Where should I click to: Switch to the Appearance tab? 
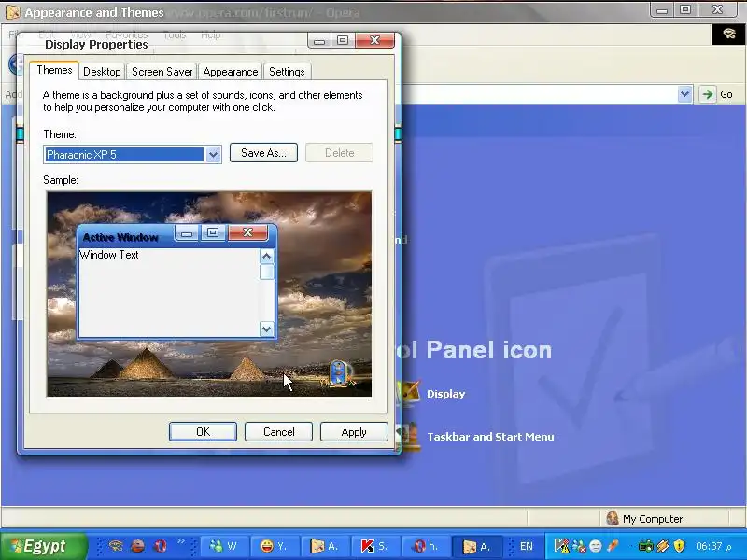(x=230, y=72)
